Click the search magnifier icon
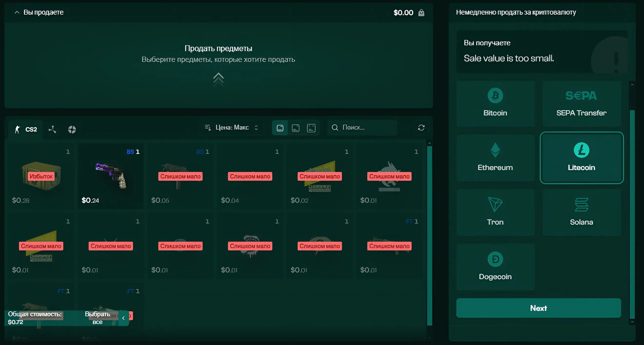This screenshot has width=644, height=345. point(335,127)
